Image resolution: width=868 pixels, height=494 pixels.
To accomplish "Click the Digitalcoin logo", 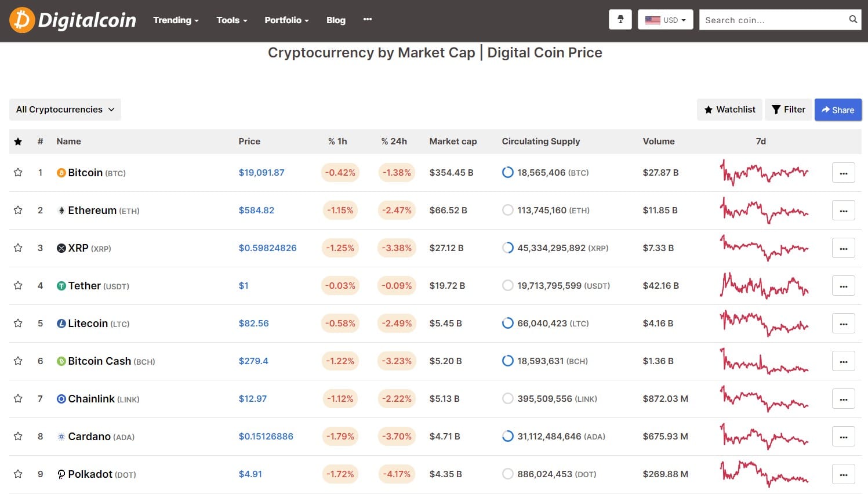I will pyautogui.click(x=73, y=20).
